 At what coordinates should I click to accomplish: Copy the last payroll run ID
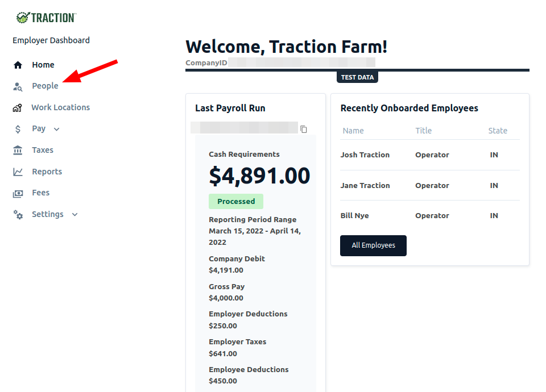[x=304, y=129]
